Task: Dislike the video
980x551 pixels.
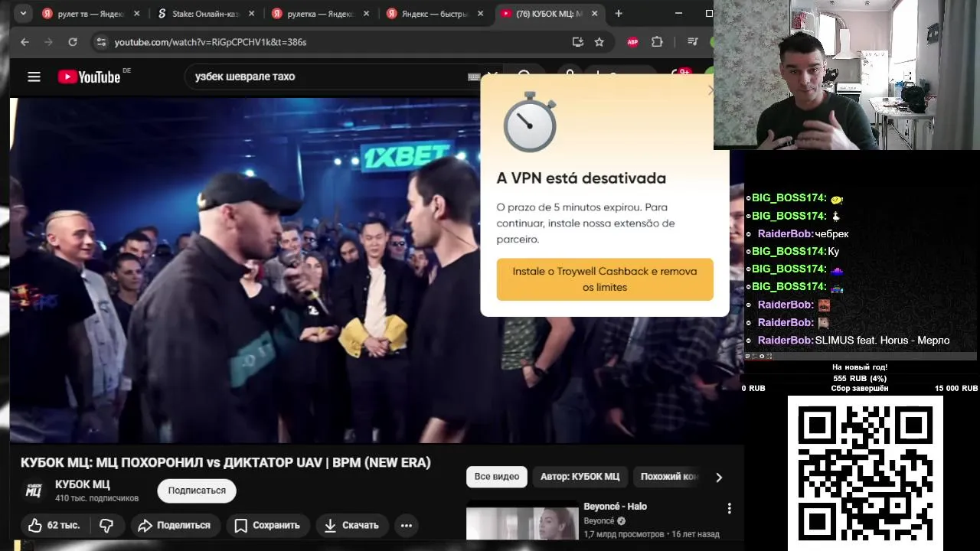Action: pyautogui.click(x=106, y=525)
